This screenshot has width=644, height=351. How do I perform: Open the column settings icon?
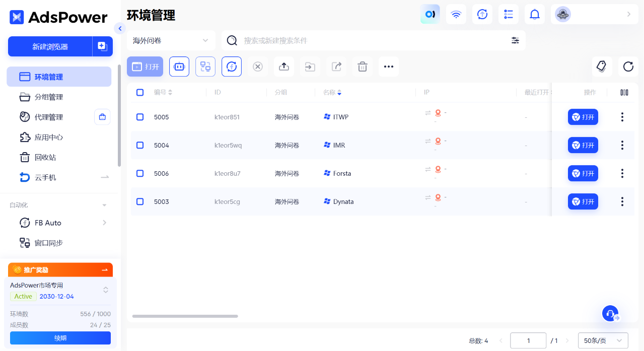pos(624,93)
